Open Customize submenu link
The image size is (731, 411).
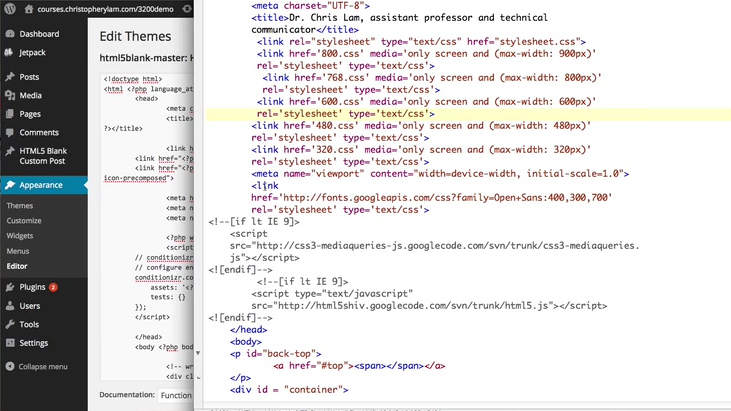click(x=24, y=220)
